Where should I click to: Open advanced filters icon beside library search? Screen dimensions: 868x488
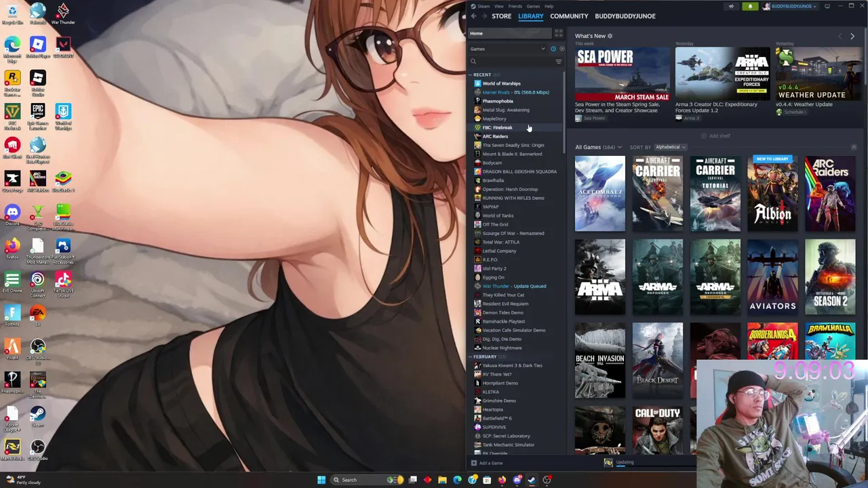tap(559, 62)
